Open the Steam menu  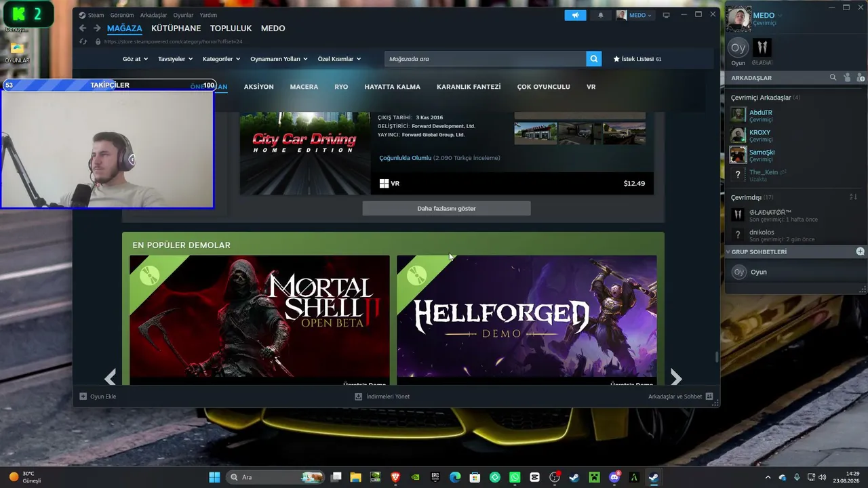point(92,15)
